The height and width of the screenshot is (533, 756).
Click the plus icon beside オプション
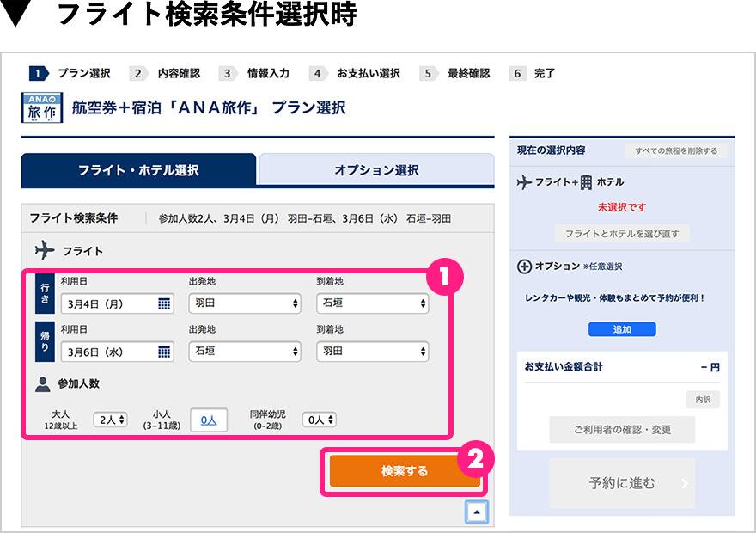pos(524,266)
